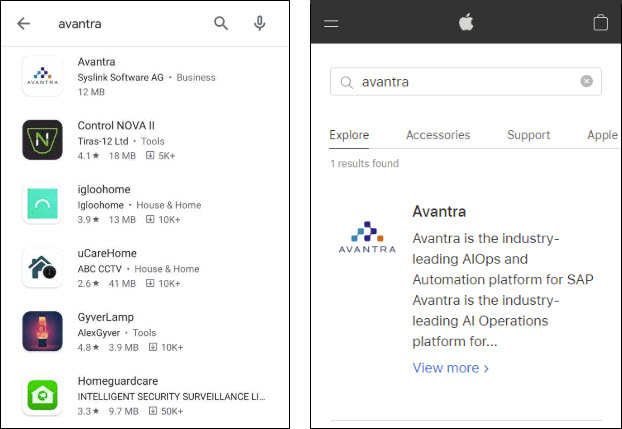The height and width of the screenshot is (429, 622).
Task: Click the Avantra logo in Apple results
Action: [367, 237]
